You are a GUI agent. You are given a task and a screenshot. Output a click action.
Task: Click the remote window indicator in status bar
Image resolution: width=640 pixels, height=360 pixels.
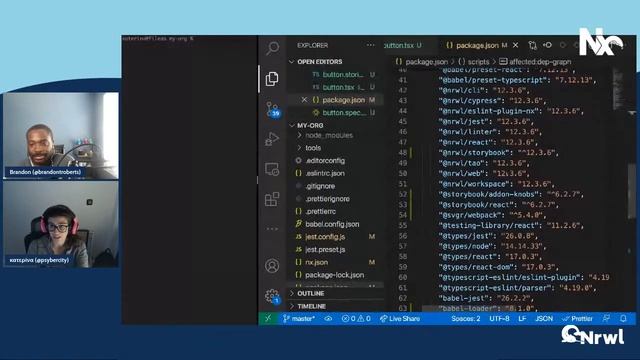coord(268,318)
